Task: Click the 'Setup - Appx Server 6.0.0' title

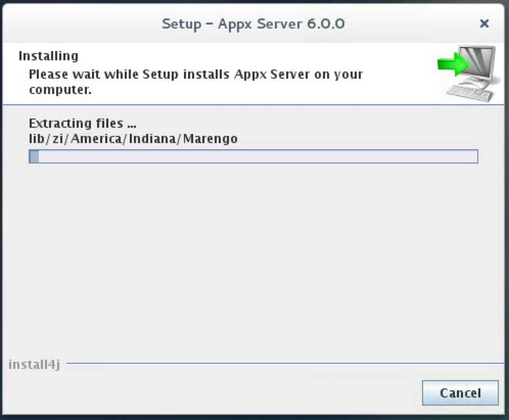Action: [x=253, y=24]
